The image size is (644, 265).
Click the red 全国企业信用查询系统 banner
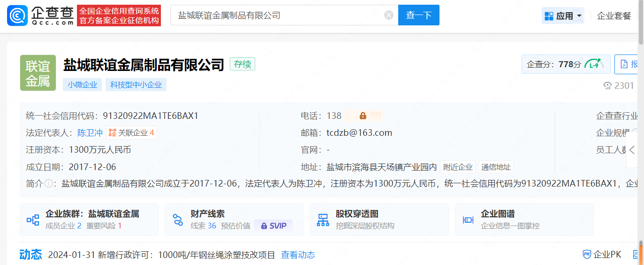[119, 16]
